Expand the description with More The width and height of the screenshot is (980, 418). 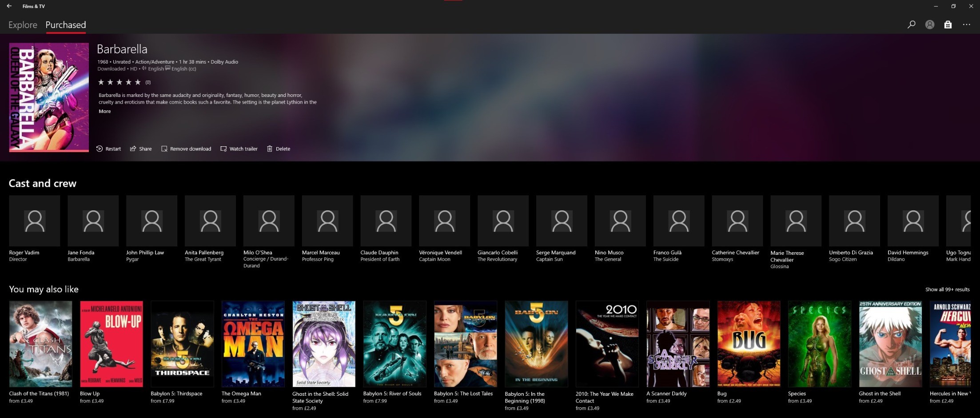pyautogui.click(x=105, y=111)
